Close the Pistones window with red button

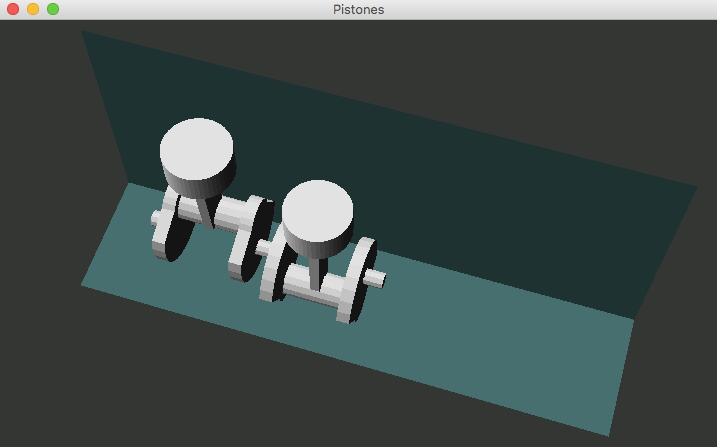(13, 9)
